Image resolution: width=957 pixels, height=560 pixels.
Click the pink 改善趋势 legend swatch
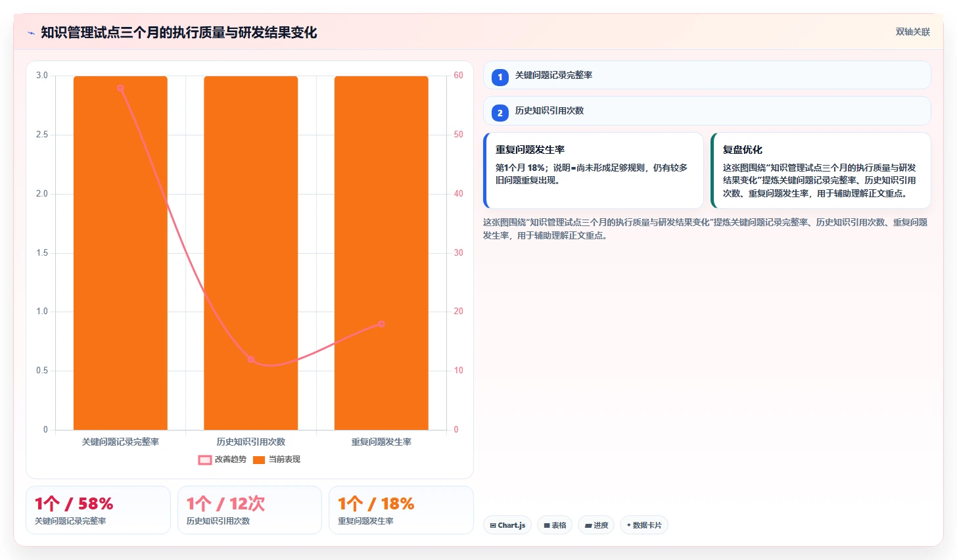pyautogui.click(x=205, y=460)
